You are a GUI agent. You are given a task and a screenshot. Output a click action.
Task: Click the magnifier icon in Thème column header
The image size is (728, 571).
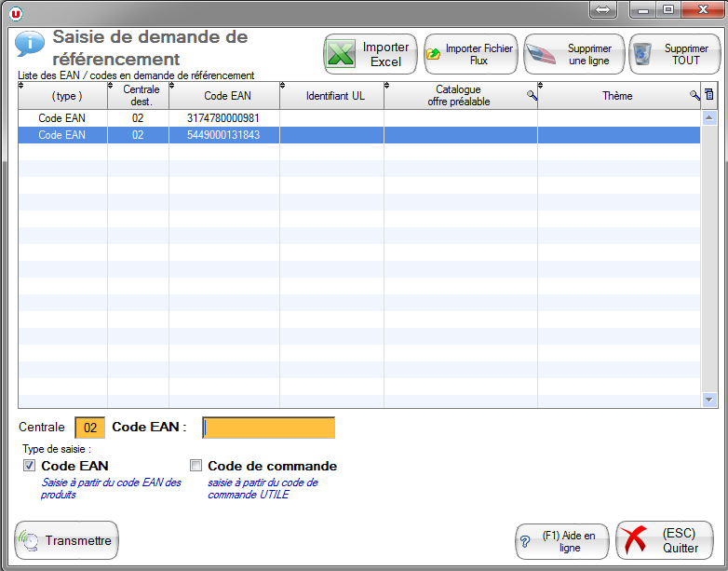pyautogui.click(x=694, y=95)
